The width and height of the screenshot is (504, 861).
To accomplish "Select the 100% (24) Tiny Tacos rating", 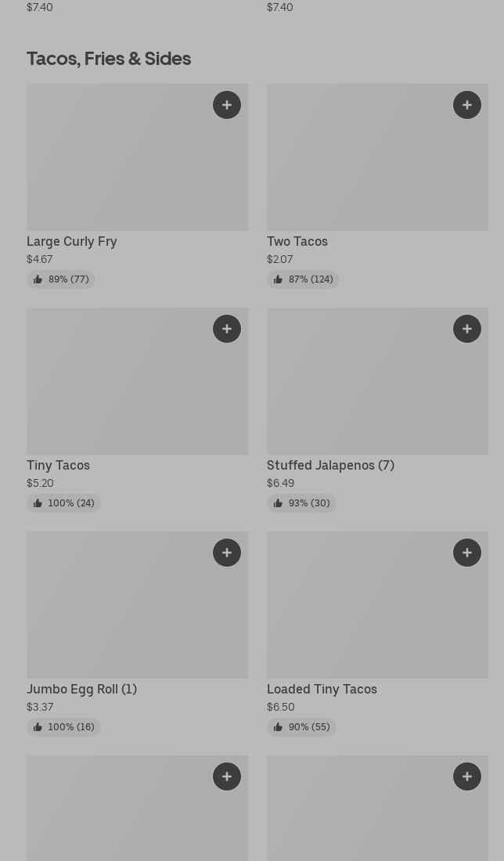I will point(64,503).
